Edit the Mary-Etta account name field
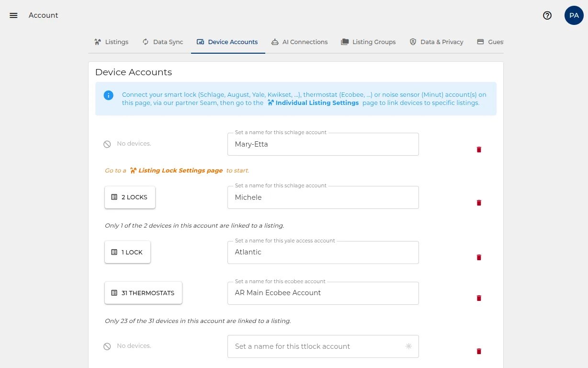This screenshot has width=588, height=368. point(323,144)
